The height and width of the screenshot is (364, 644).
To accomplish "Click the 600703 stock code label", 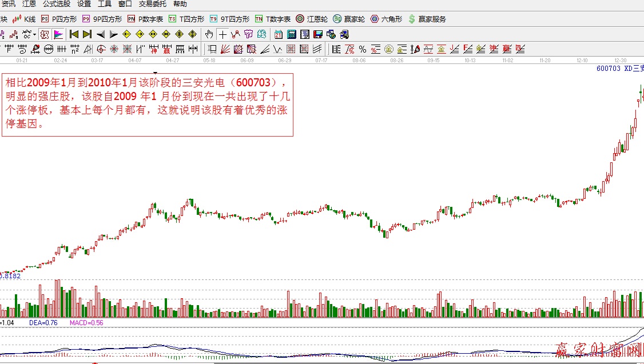I will click(x=608, y=69).
